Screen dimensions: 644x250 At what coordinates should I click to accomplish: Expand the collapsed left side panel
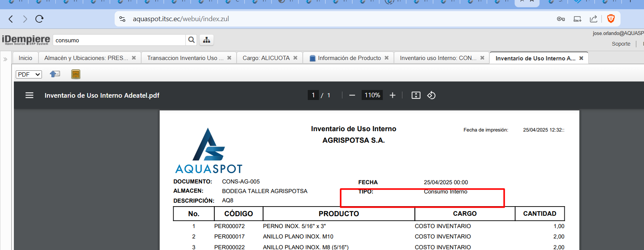click(5, 59)
